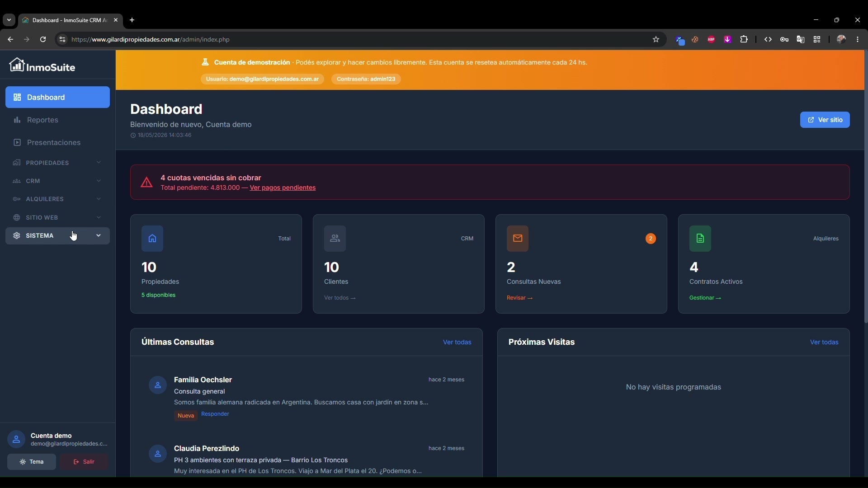Close the Dashboard - InmoSuite CRM tab
The height and width of the screenshot is (488, 868).
pyautogui.click(x=116, y=20)
